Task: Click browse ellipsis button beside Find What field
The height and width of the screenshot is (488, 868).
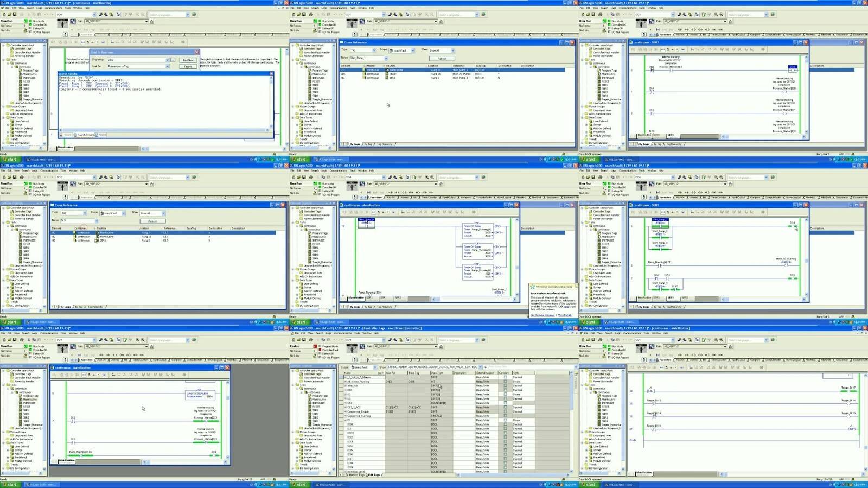Action: coord(173,60)
